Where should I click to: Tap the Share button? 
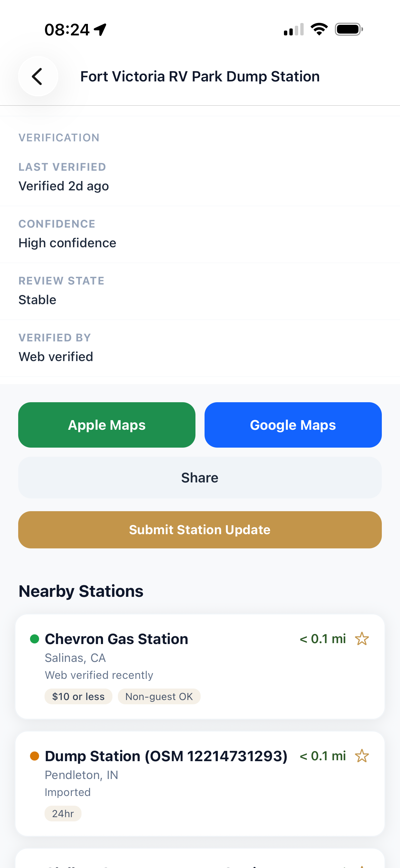pyautogui.click(x=200, y=478)
